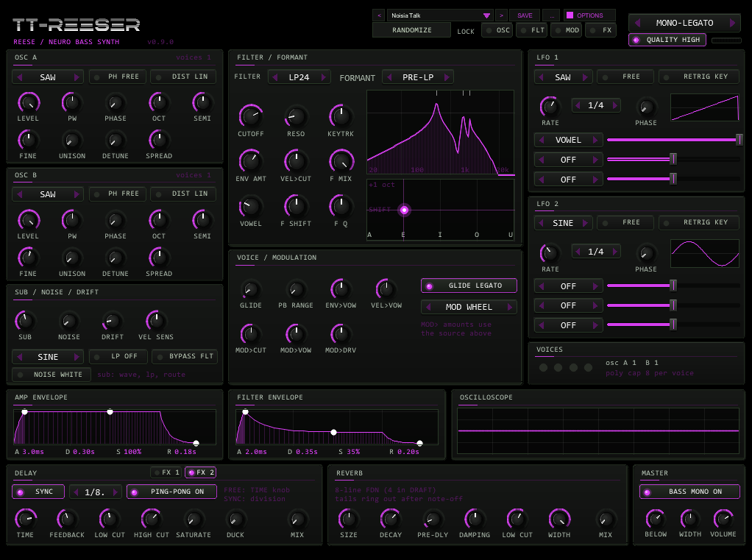The width and height of the screenshot is (752, 560).
Task: Click the F Q knob
Action: click(x=341, y=207)
